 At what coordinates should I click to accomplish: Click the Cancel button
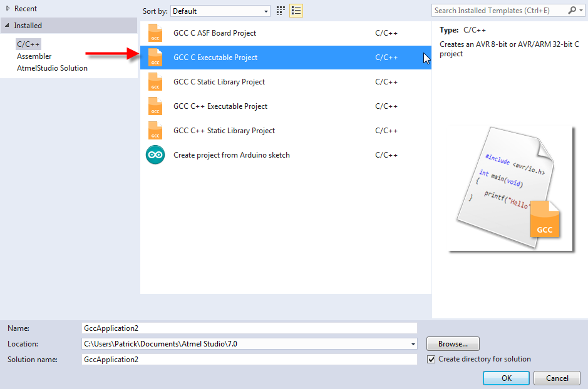tap(557, 378)
